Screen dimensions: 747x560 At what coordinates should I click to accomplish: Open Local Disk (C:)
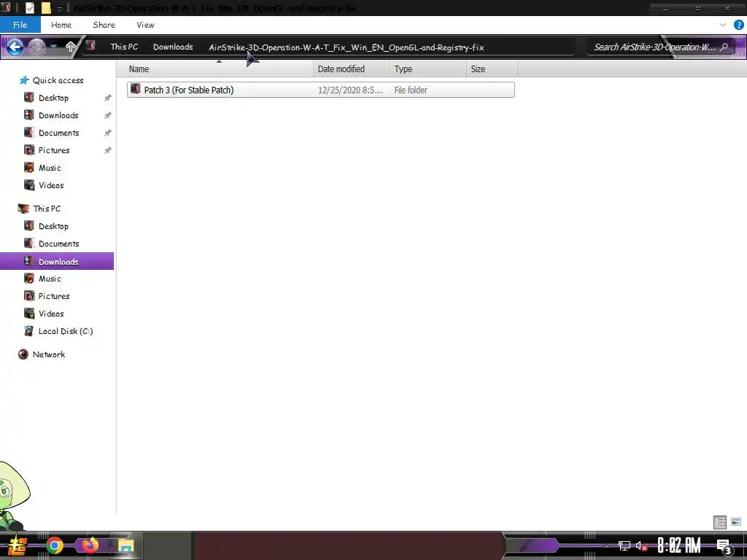click(x=65, y=332)
